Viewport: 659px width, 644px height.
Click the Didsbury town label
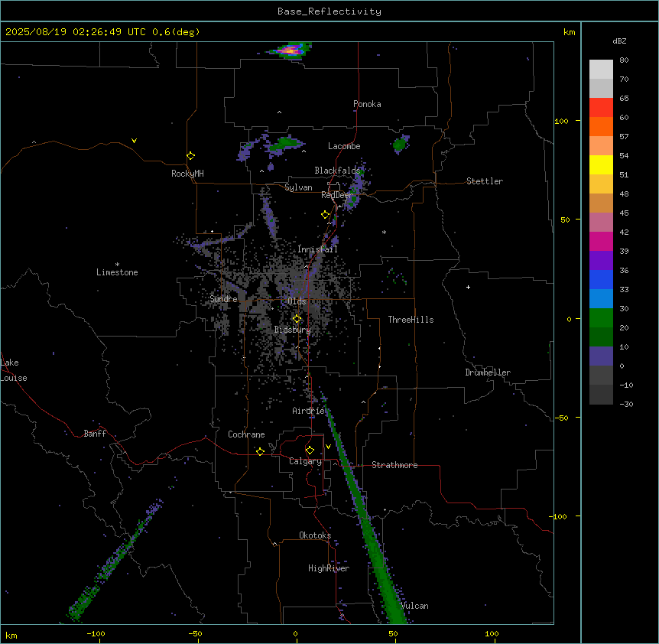click(x=293, y=330)
